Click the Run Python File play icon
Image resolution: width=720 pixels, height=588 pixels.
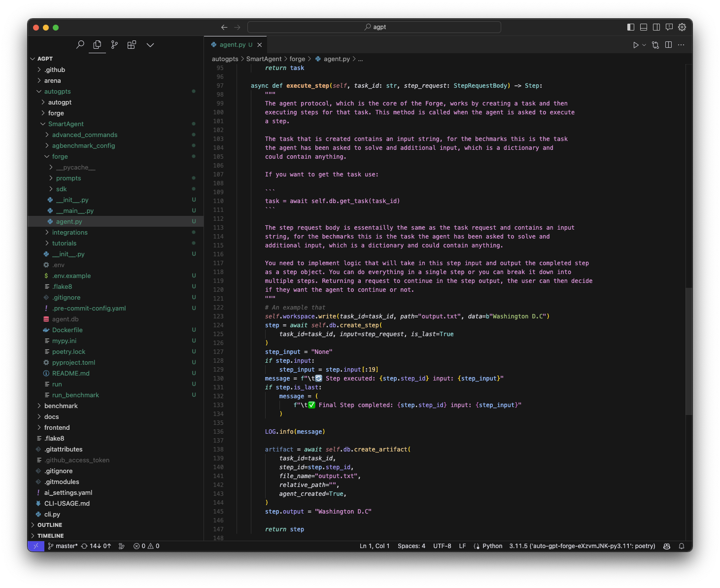(x=636, y=45)
